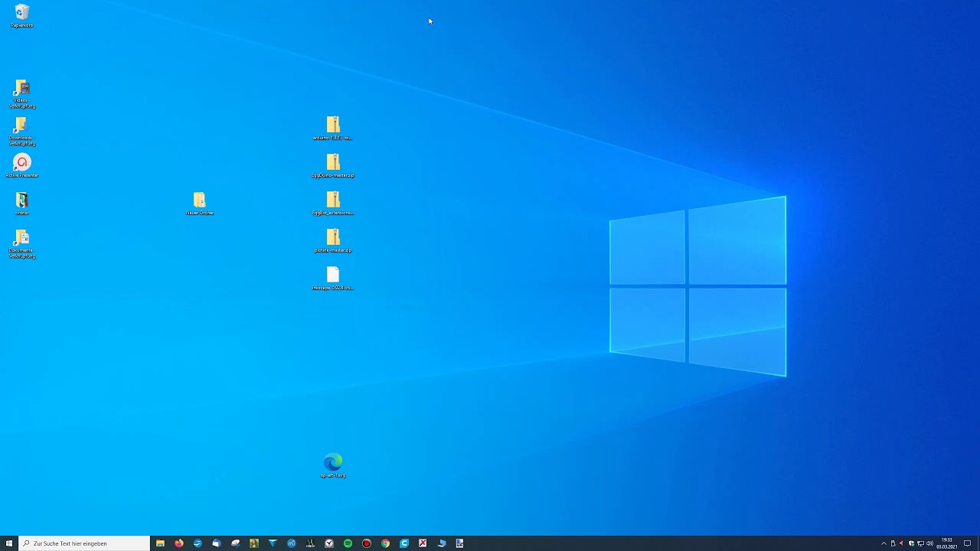This screenshot has height=551, width=980.
Task: Select the ordner folder icon
Action: (21, 204)
